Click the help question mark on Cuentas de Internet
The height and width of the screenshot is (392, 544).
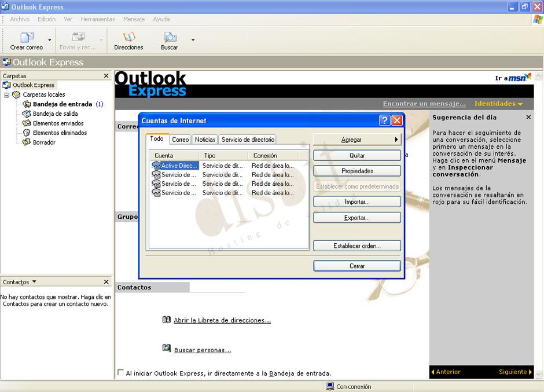(385, 120)
